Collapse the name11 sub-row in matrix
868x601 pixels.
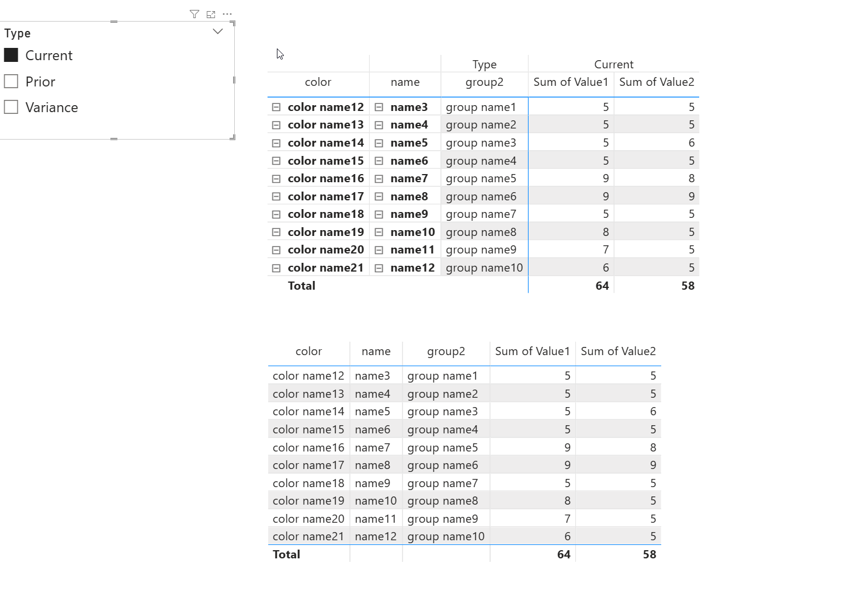pos(379,250)
